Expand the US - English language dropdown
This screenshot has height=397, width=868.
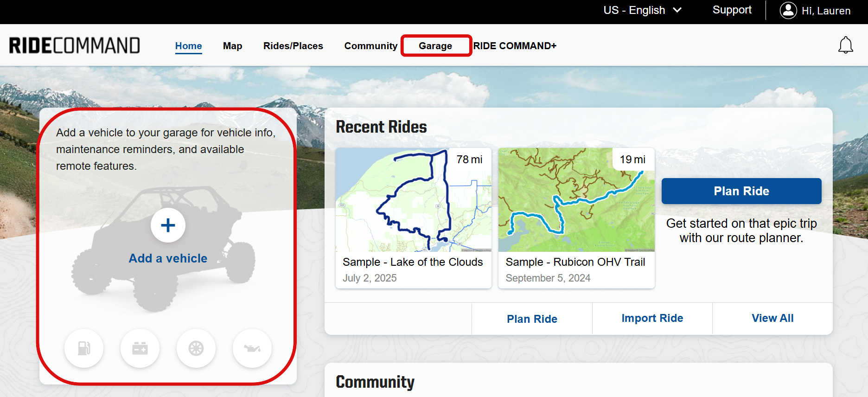(642, 10)
